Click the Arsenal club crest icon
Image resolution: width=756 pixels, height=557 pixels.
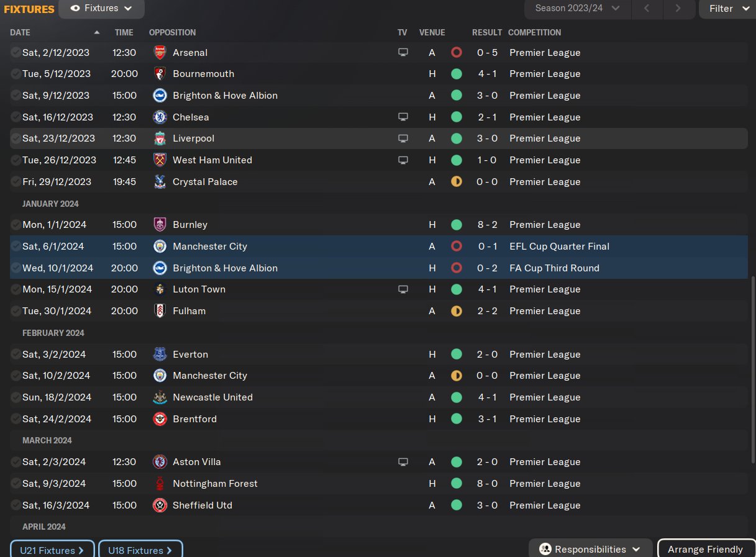160,53
